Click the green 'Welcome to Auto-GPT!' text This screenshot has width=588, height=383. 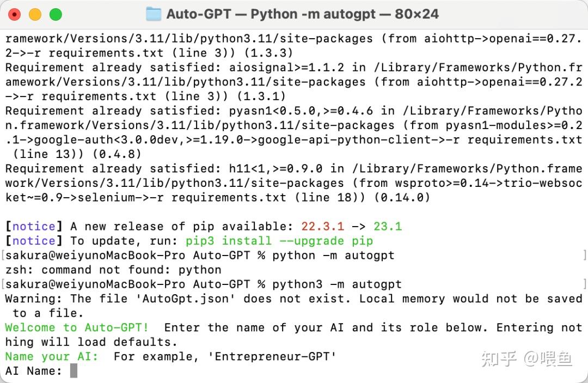point(77,327)
